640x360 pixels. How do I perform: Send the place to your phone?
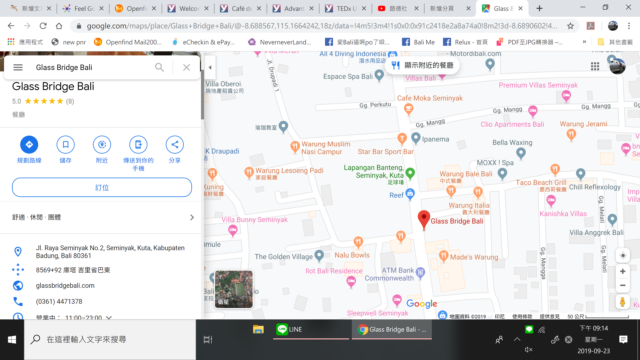click(x=138, y=144)
